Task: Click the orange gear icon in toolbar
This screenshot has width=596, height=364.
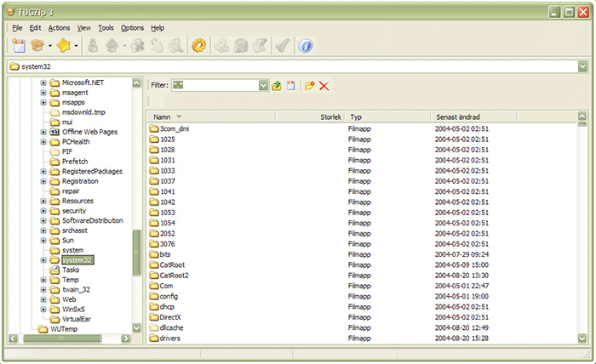Action: pyautogui.click(x=198, y=45)
